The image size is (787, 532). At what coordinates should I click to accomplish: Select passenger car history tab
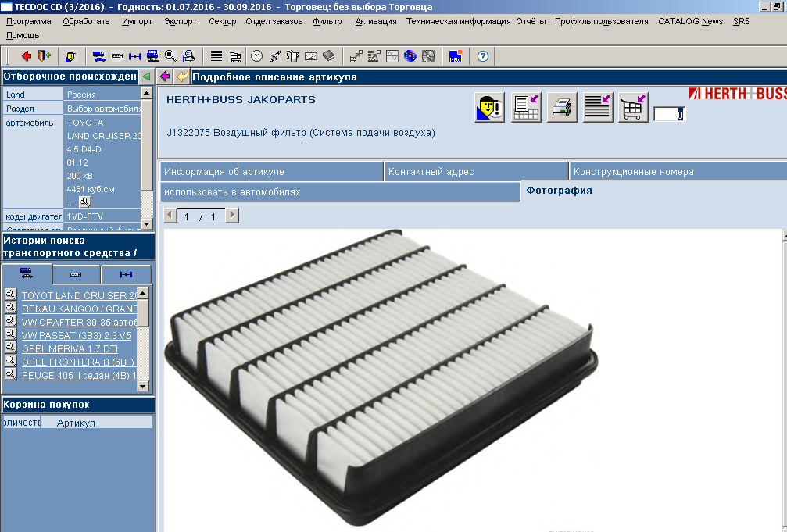[27, 273]
